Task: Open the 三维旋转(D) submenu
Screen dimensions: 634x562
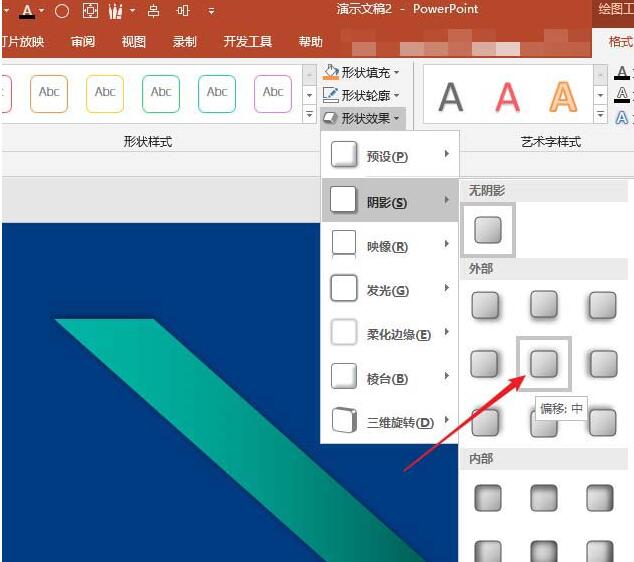Action: tap(390, 420)
